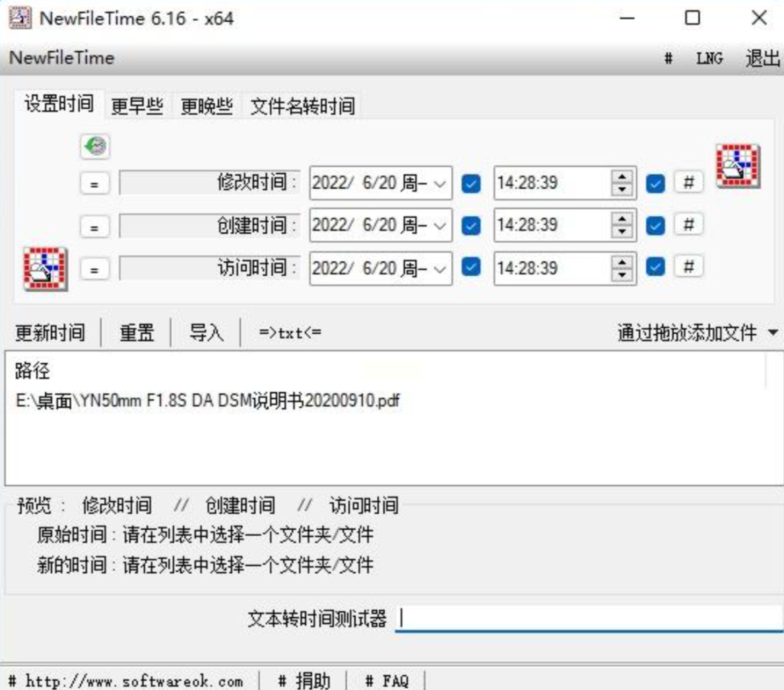Toggle the 修改时间 date checkbox

point(471,183)
